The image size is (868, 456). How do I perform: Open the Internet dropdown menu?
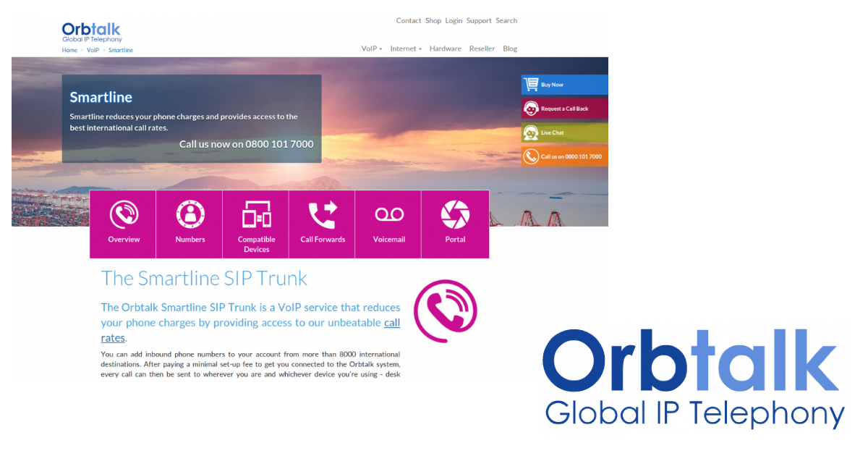[405, 48]
